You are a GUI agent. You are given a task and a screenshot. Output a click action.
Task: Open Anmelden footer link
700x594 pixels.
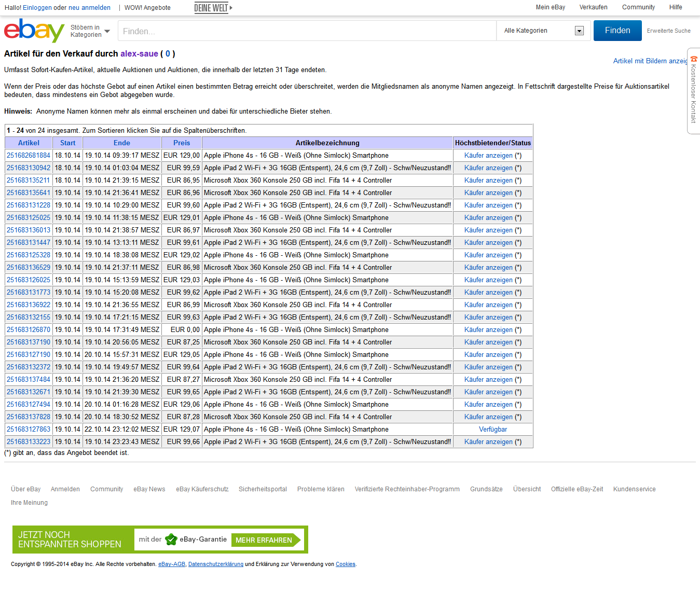(x=65, y=489)
